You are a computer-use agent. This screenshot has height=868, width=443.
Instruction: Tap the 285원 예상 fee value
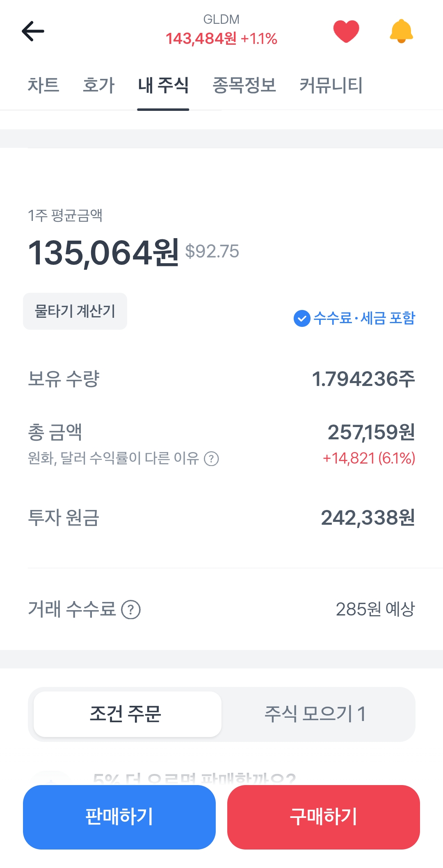375,609
